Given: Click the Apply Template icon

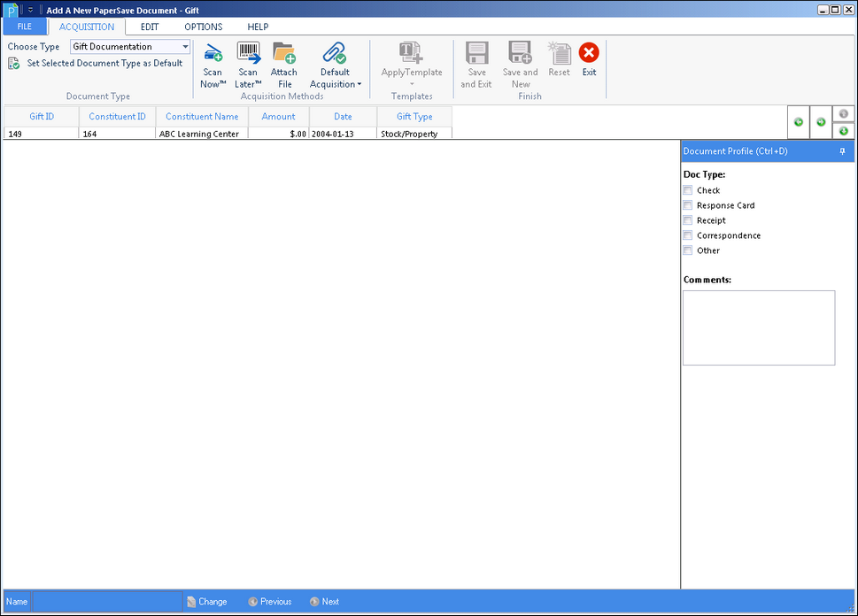Looking at the screenshot, I should pyautogui.click(x=411, y=52).
